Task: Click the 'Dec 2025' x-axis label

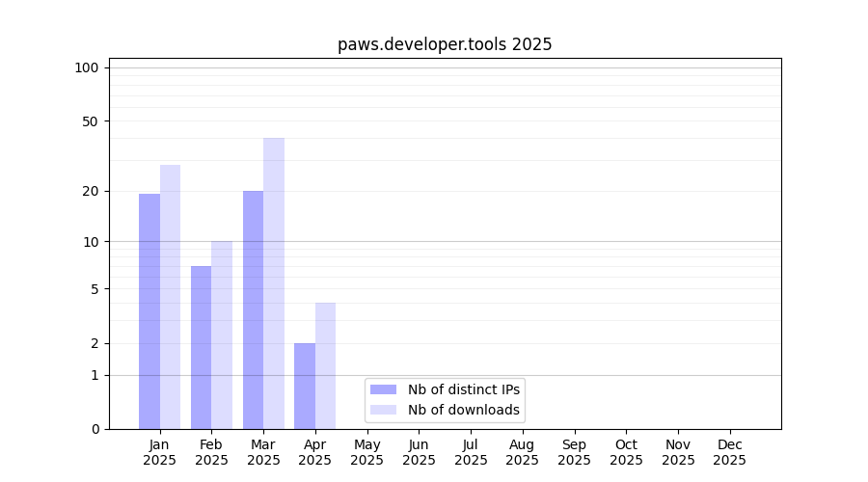Action: tap(729, 452)
